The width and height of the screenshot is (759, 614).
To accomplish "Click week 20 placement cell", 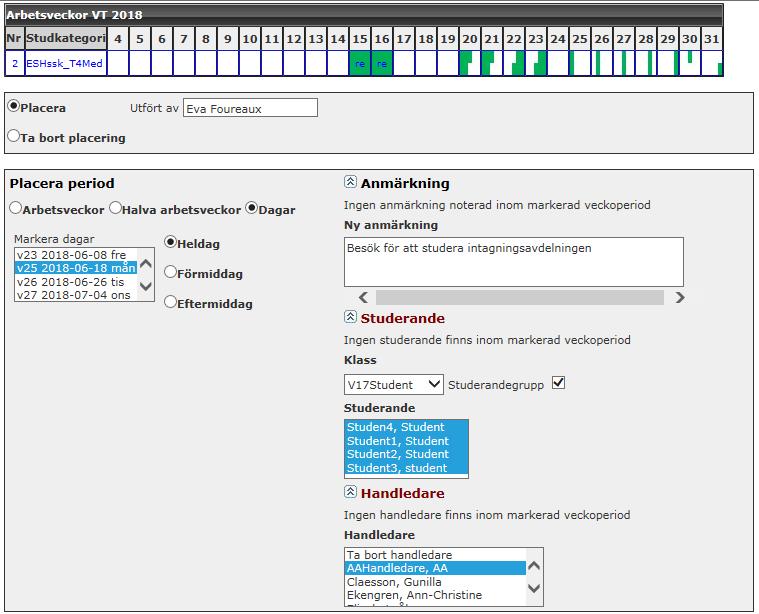I will tap(470, 63).
